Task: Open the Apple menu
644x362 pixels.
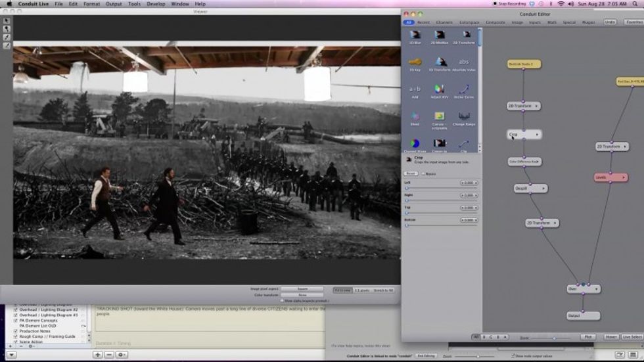Action: pyautogui.click(x=9, y=4)
